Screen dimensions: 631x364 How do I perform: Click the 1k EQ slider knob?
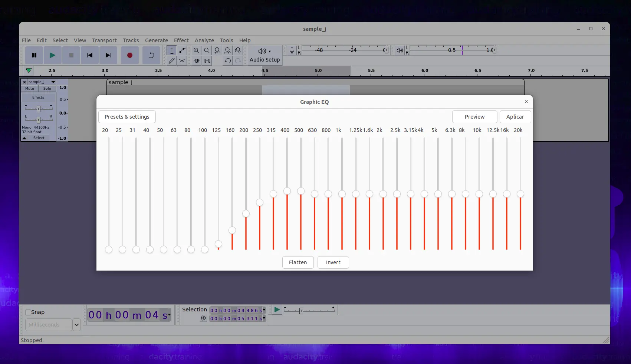(342, 194)
